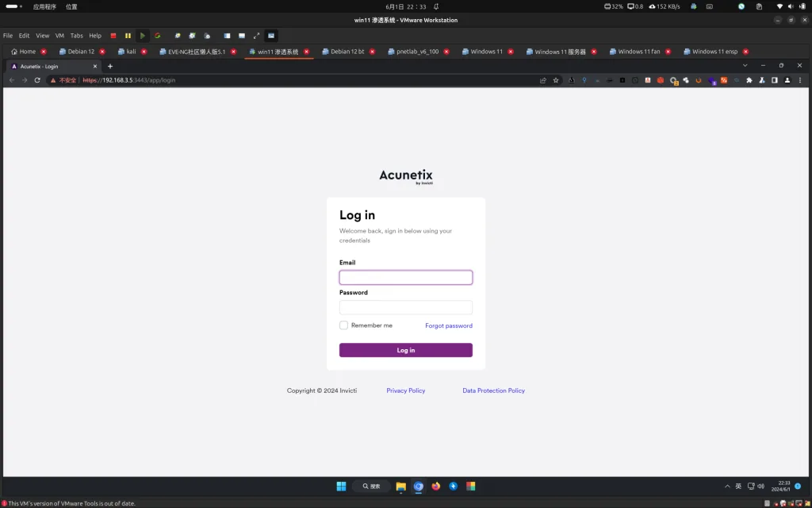Open the 应用程序 menu in top panel
The height and width of the screenshot is (508, 812).
[x=44, y=6]
